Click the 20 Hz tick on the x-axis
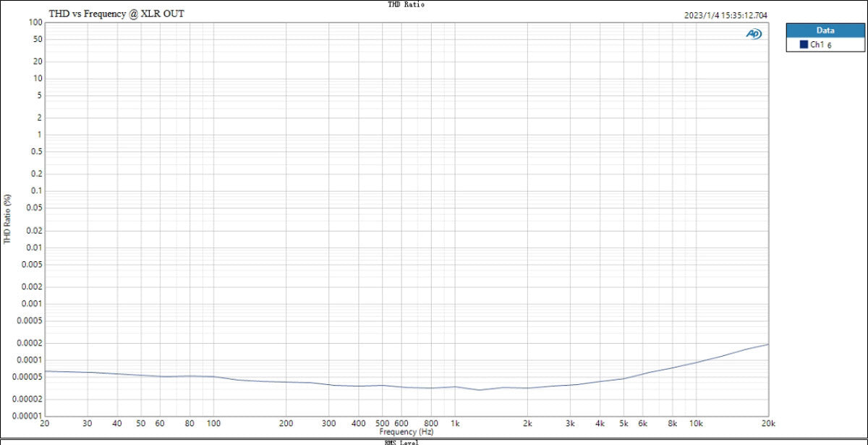868x445 pixels. point(44,423)
